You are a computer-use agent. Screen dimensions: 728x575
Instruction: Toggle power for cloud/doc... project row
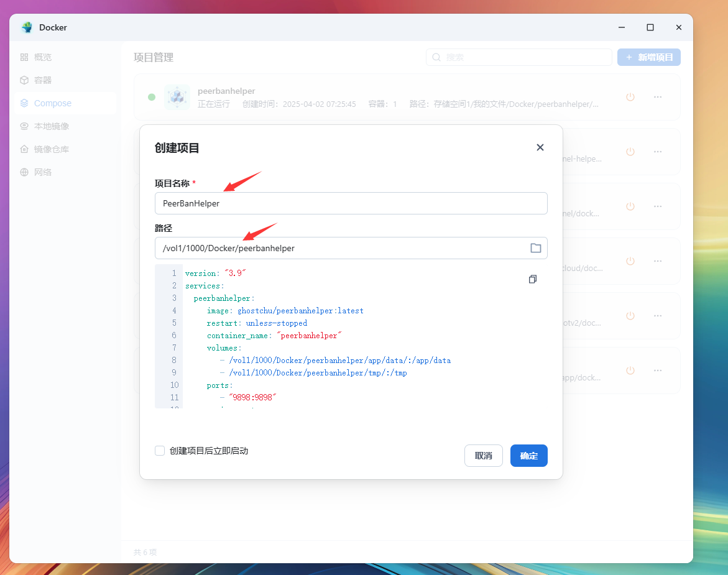point(630,261)
